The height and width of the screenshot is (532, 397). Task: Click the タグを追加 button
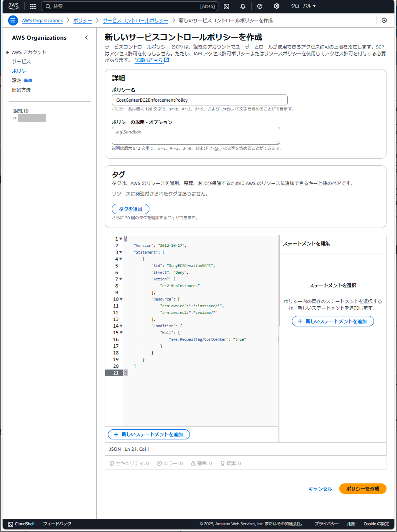pos(130,209)
